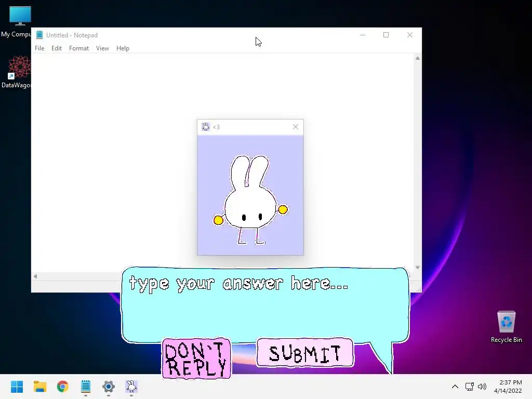532x399 pixels.
Task: Click the network icon in system tray
Action: [469, 387]
